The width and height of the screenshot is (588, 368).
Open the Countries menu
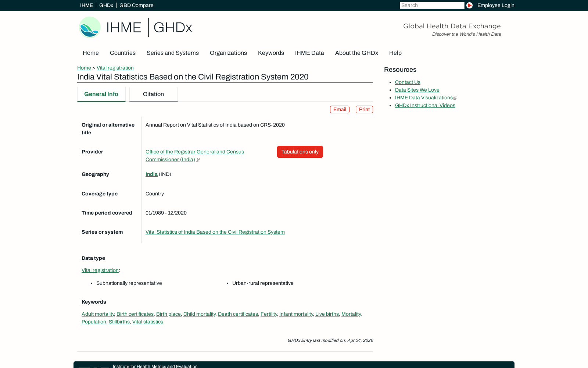123,53
